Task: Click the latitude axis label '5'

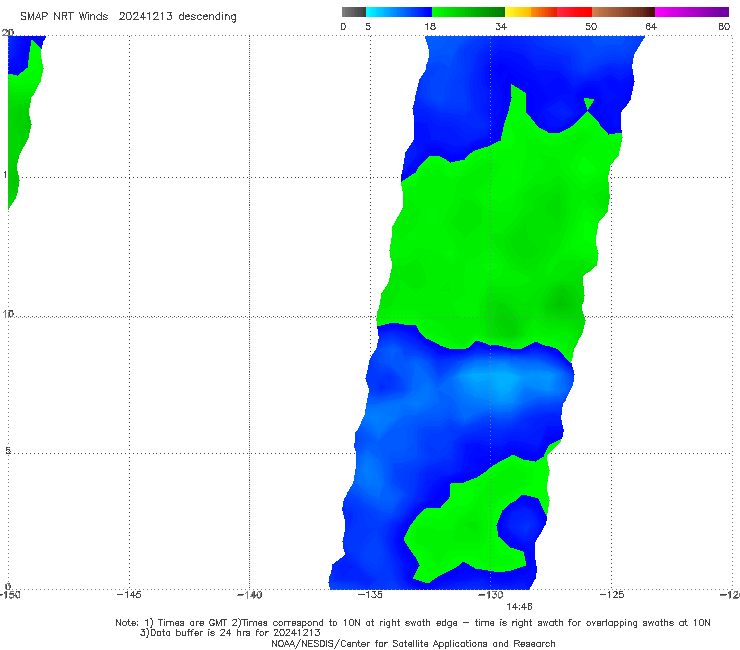Action: click(x=8, y=450)
